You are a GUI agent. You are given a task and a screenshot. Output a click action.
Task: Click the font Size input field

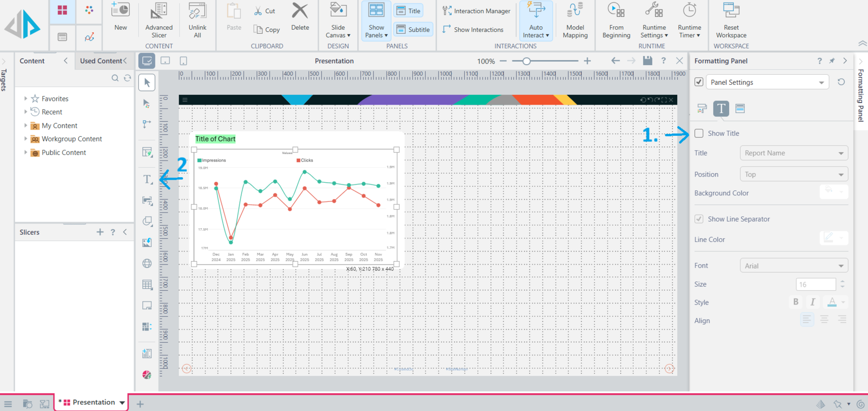click(x=816, y=284)
